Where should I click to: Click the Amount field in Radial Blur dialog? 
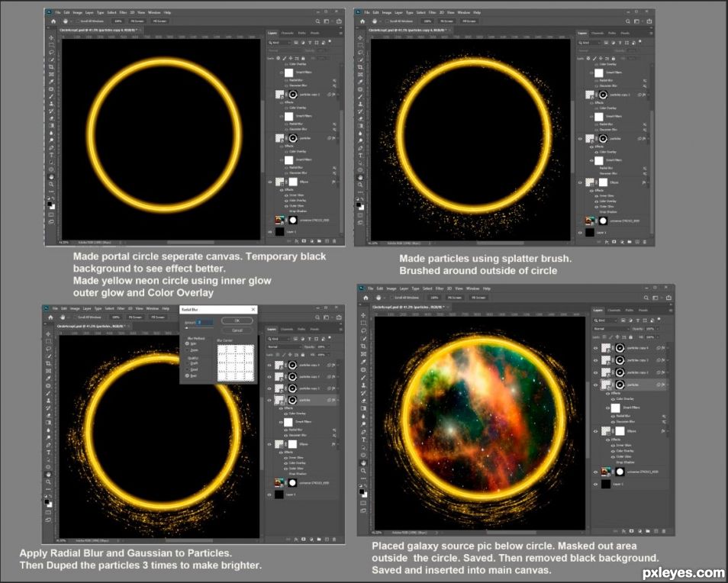tap(205, 323)
